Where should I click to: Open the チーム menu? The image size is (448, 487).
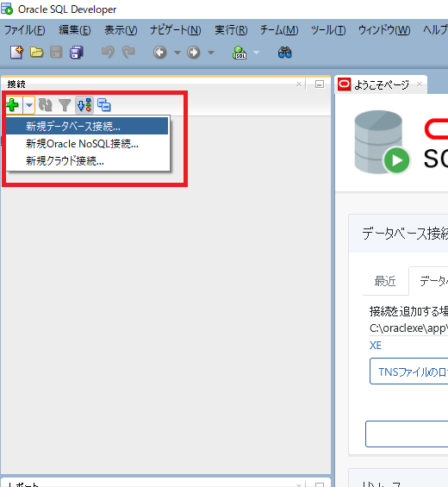point(279,30)
